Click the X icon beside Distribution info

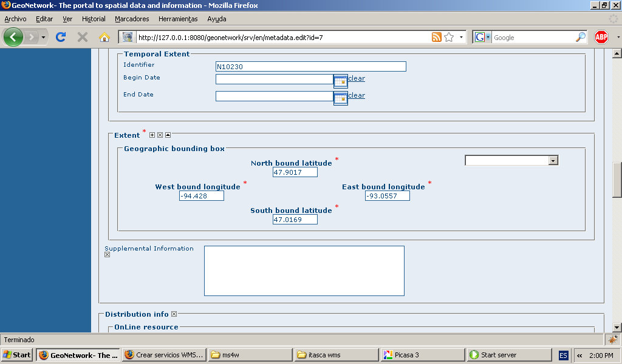click(x=174, y=314)
